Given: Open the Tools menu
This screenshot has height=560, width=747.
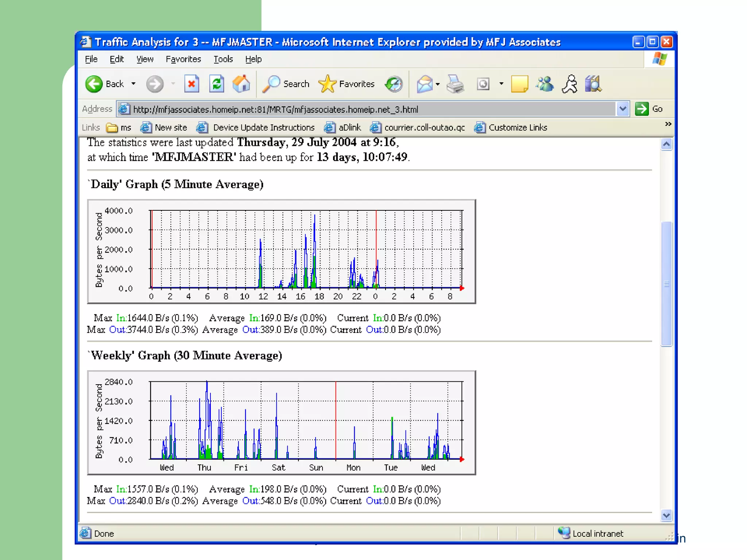Looking at the screenshot, I should click(223, 59).
